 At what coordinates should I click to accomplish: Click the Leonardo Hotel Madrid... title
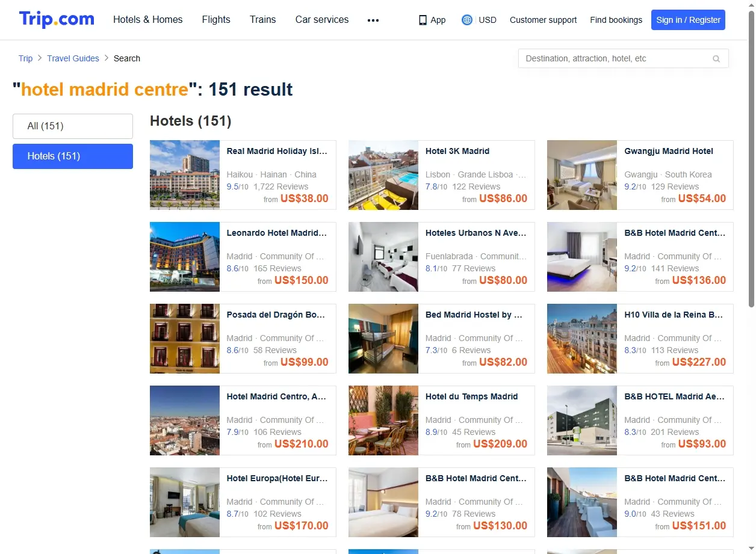click(x=277, y=233)
